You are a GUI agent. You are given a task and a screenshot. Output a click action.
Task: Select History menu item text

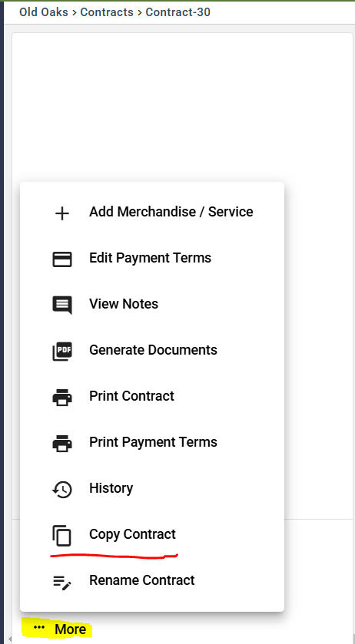[111, 488]
